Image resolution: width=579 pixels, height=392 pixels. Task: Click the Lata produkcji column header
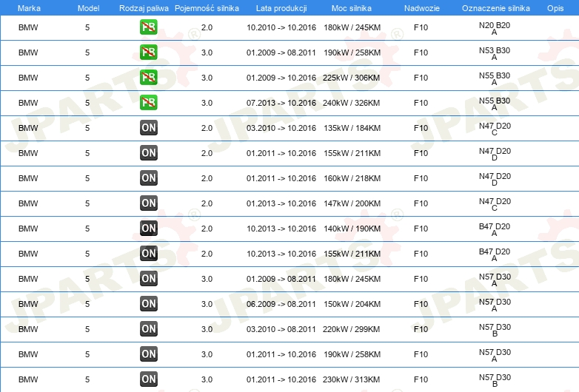pos(281,8)
